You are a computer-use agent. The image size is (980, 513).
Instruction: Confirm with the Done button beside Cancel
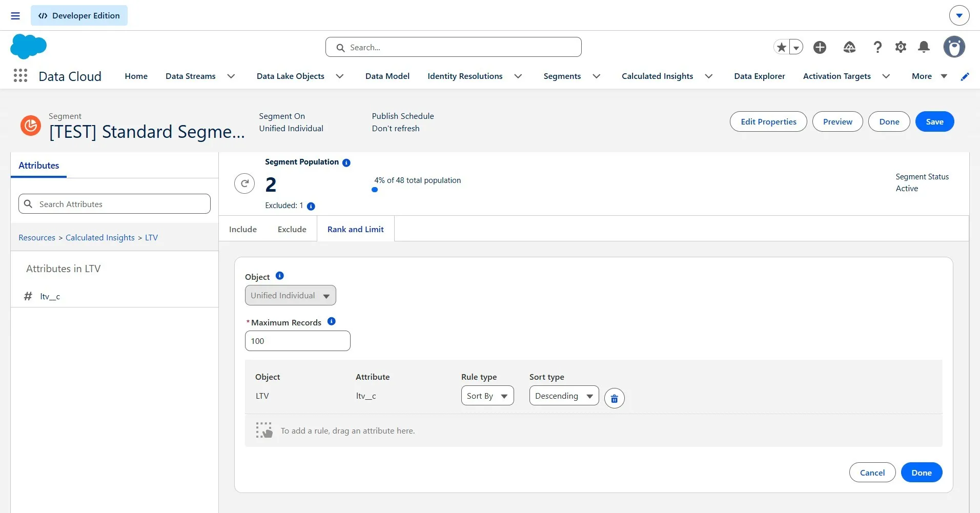[922, 473]
